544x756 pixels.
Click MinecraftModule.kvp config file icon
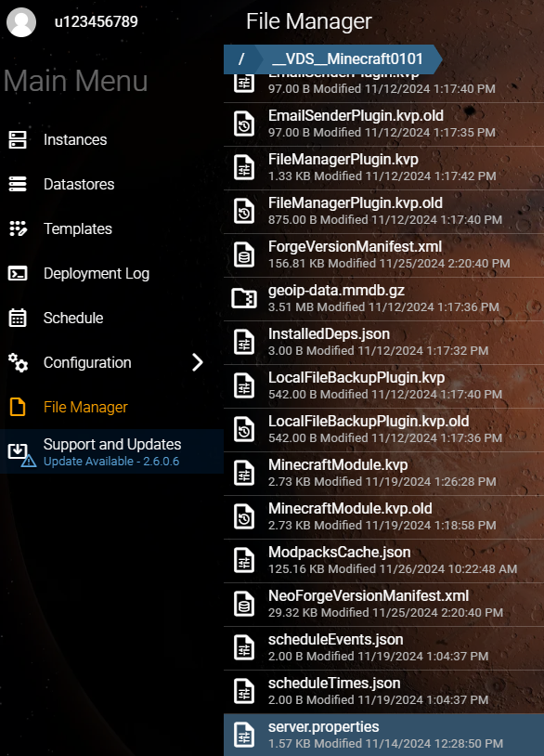coord(244,473)
